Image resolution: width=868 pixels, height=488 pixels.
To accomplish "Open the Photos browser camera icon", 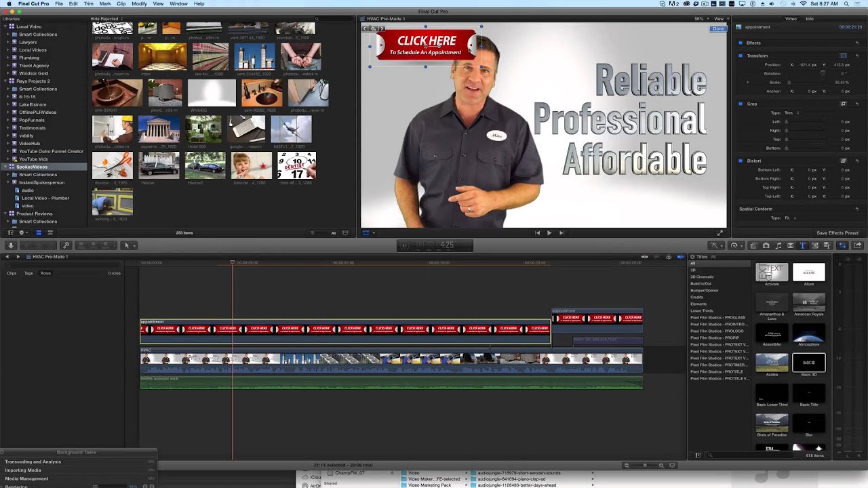I will 766,245.
